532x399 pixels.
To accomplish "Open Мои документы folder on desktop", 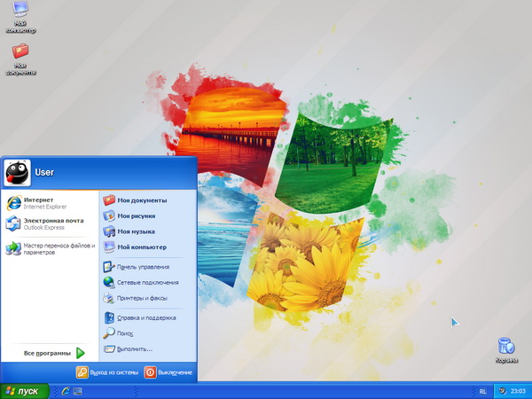I will (x=20, y=52).
